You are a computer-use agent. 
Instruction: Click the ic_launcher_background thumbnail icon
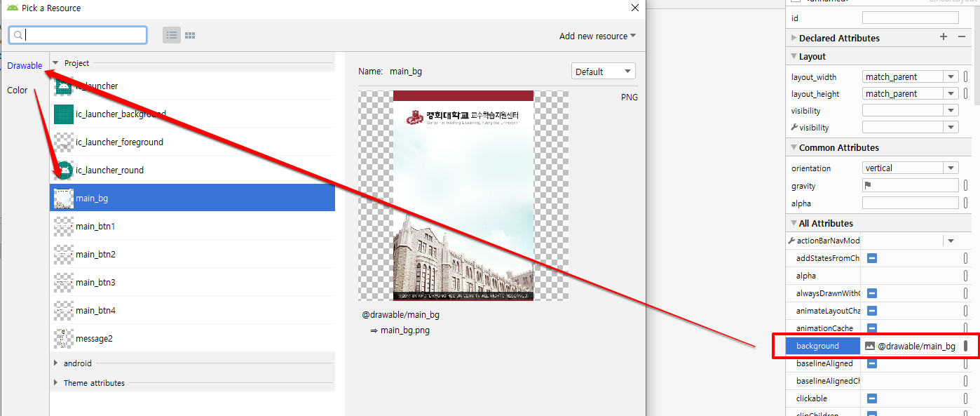pyautogui.click(x=64, y=114)
